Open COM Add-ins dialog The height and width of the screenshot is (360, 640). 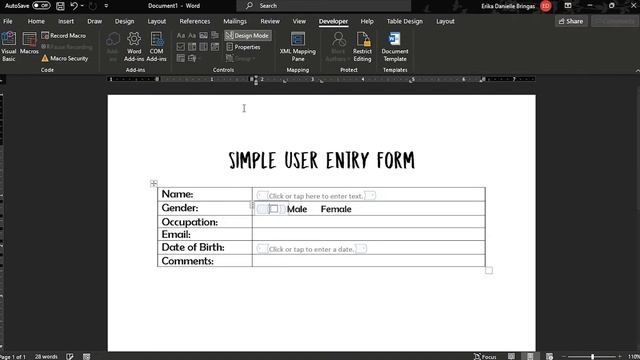pyautogui.click(x=156, y=47)
